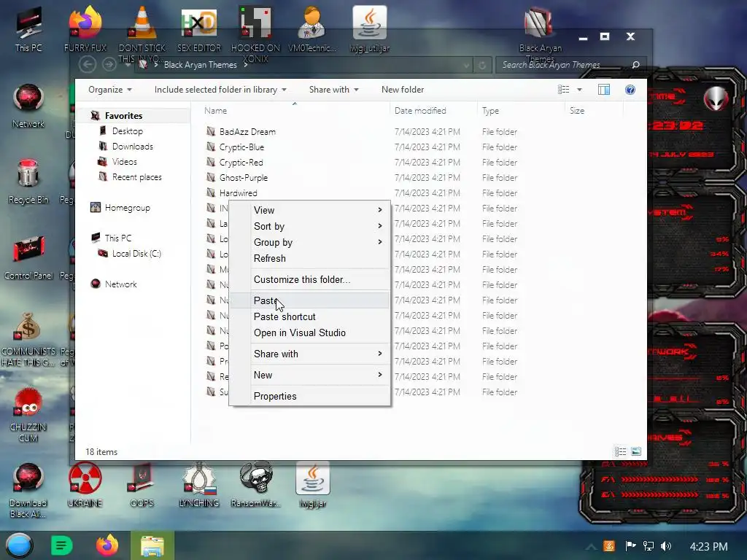Open Firefox from the taskbar

(107, 545)
